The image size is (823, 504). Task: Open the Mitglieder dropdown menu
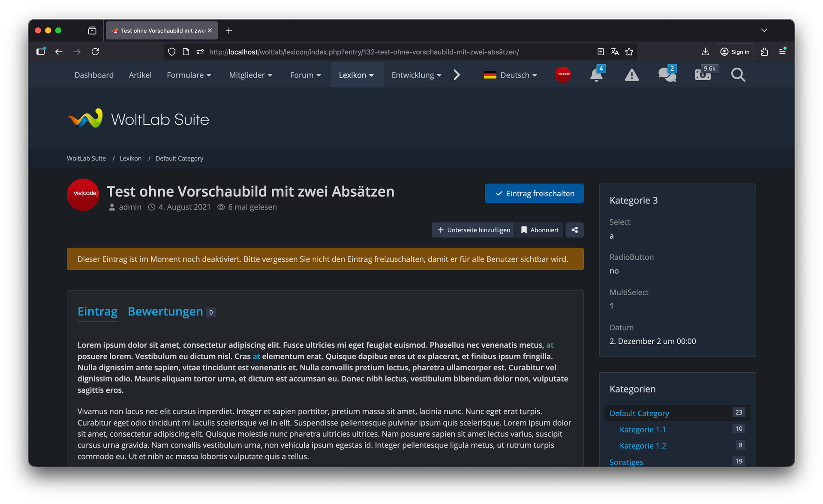click(250, 75)
